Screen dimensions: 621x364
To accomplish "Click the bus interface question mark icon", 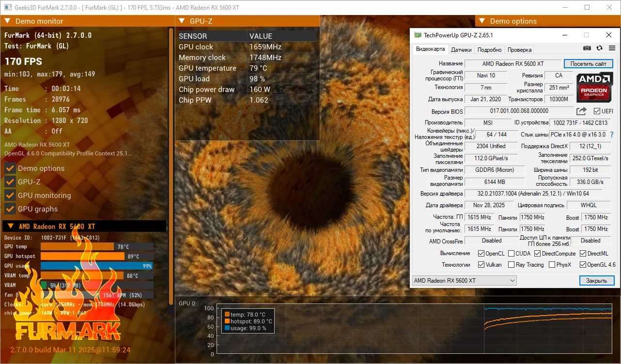I will coord(612,135).
